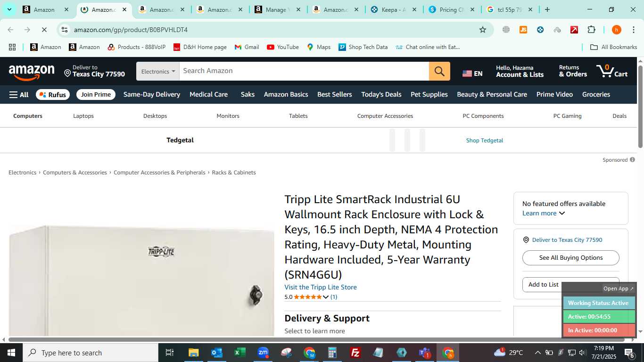This screenshot has width=644, height=362.
Task: Open Zoom from the taskbar
Action: [x=263, y=353]
